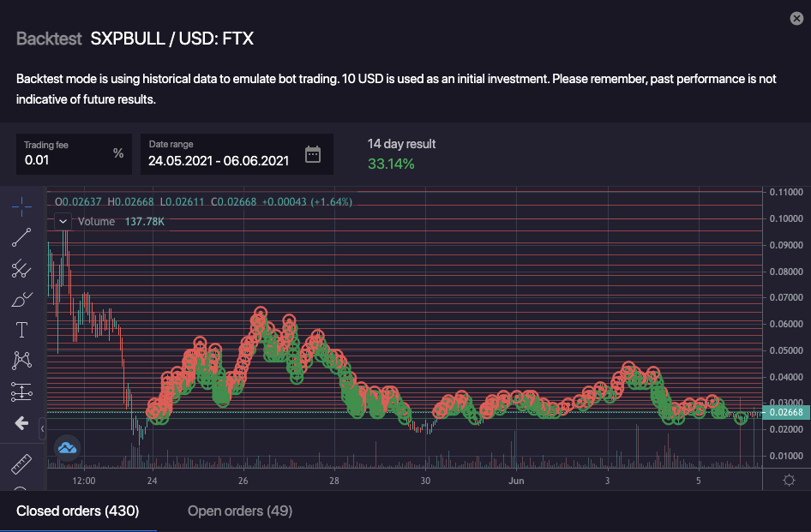Select the text annotation tool
This screenshot has width=811, height=532.
point(21,331)
